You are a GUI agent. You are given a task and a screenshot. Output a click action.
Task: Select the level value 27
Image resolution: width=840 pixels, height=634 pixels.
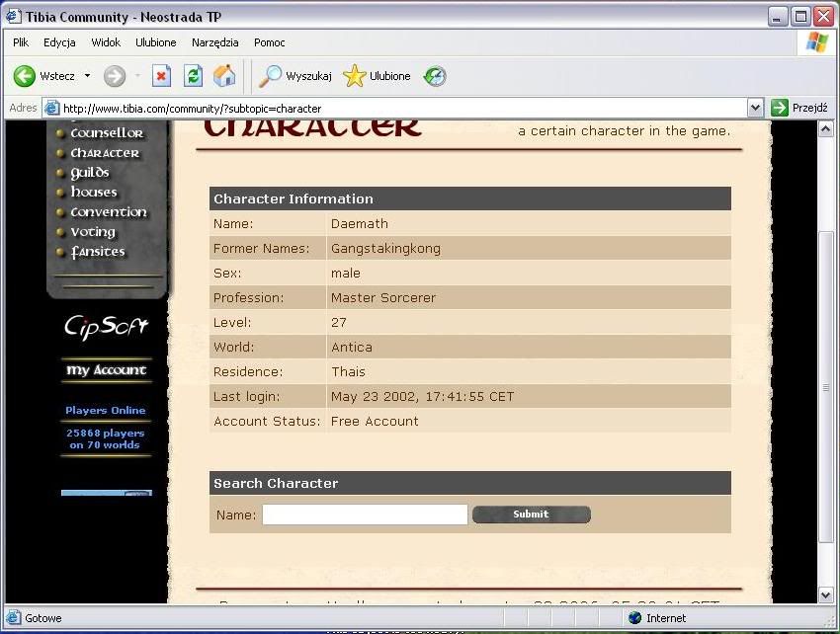(x=339, y=322)
